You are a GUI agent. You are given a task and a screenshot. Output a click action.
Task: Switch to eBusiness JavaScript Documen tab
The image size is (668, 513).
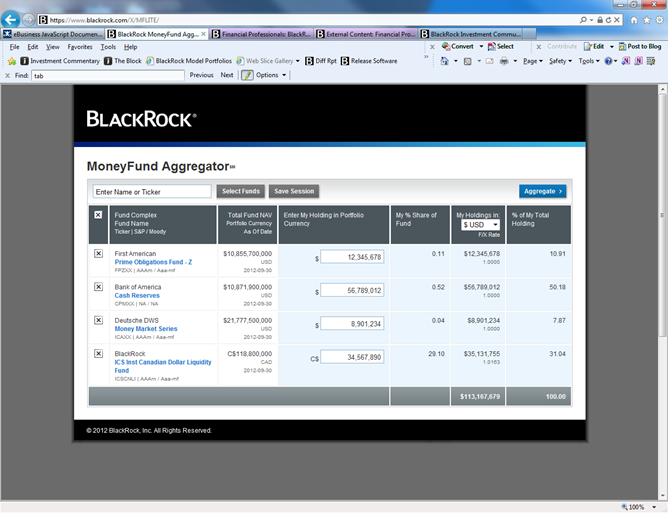coord(52,34)
